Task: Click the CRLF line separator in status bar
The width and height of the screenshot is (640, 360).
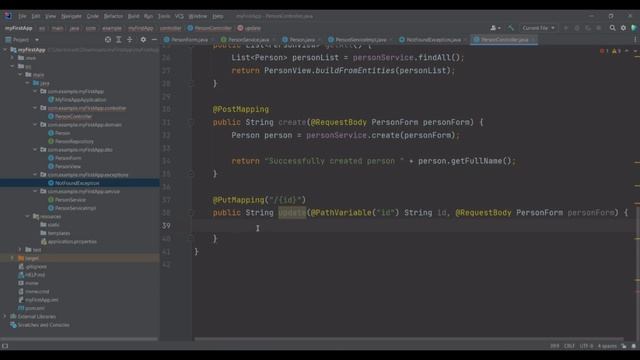Action: [569, 346]
